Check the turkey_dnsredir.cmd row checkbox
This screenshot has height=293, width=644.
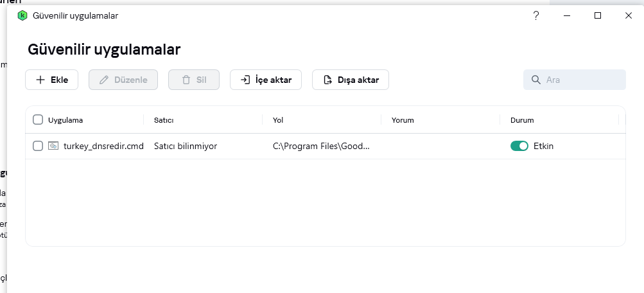pyautogui.click(x=38, y=146)
